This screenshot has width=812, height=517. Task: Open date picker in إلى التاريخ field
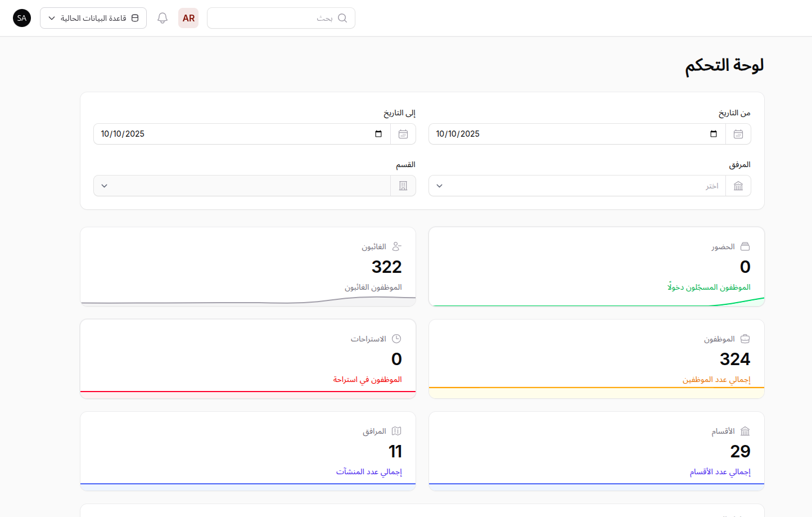click(378, 134)
